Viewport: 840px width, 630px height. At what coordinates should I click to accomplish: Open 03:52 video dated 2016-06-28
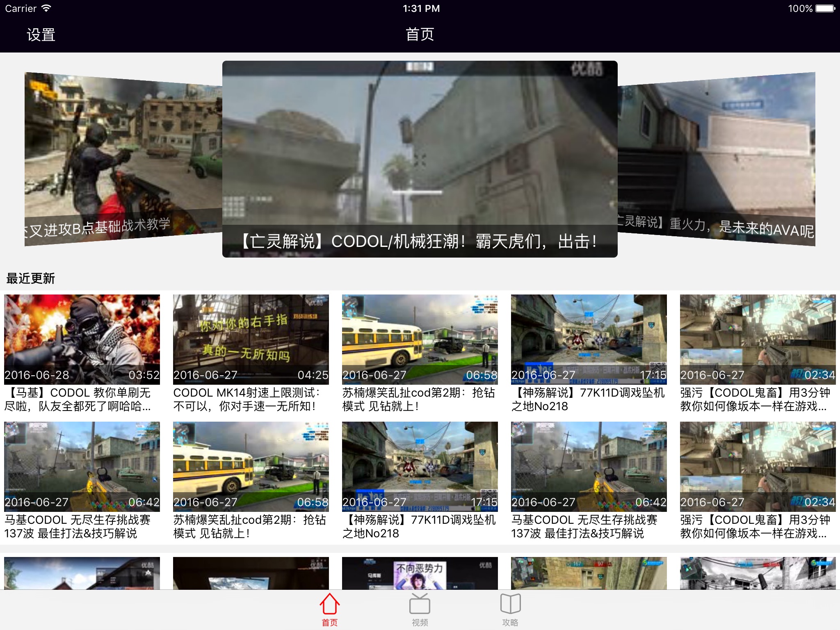click(82, 339)
